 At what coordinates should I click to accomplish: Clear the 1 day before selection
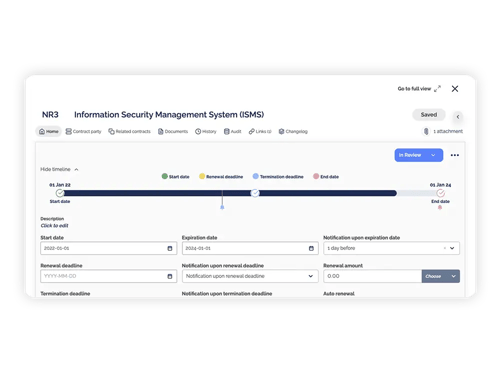[x=445, y=248]
